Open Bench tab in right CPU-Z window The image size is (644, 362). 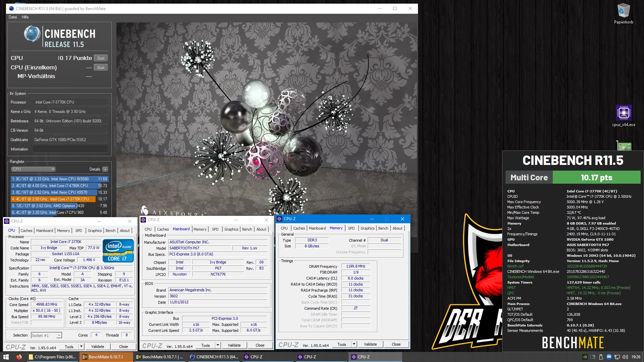pyautogui.click(x=383, y=228)
